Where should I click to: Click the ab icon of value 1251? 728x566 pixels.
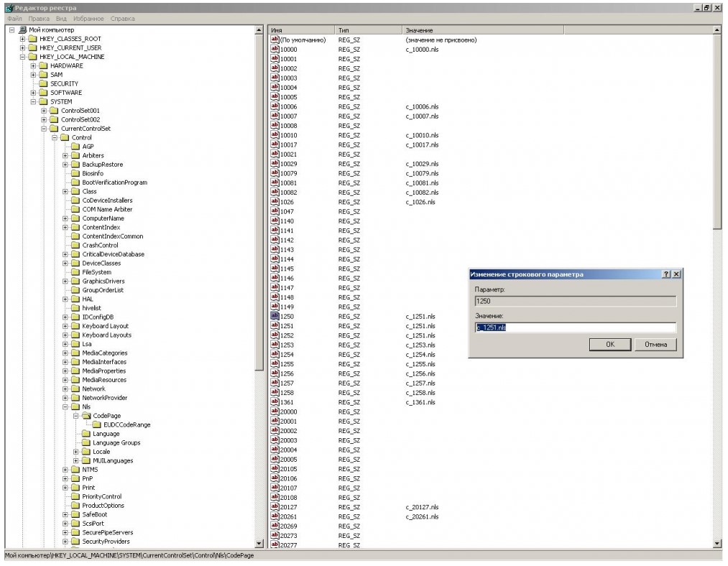point(274,326)
